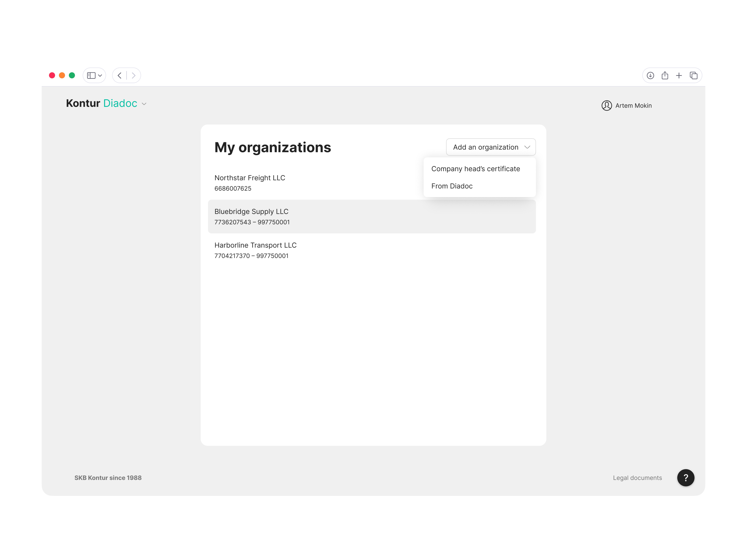Screen dimensions: 747x560
Task: Minimize window with orange button
Action: coord(62,75)
